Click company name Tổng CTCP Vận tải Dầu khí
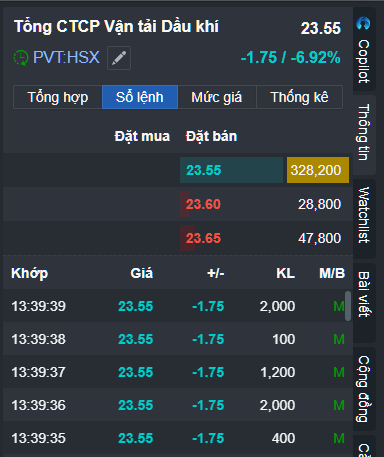This screenshot has width=384, height=457. 116,27
